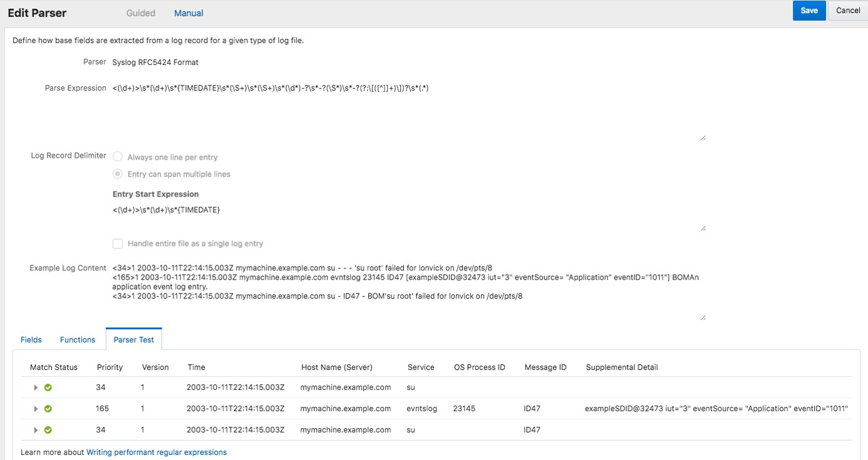The image size is (868, 460).
Task: Switch to the Fields tab
Action: click(31, 340)
